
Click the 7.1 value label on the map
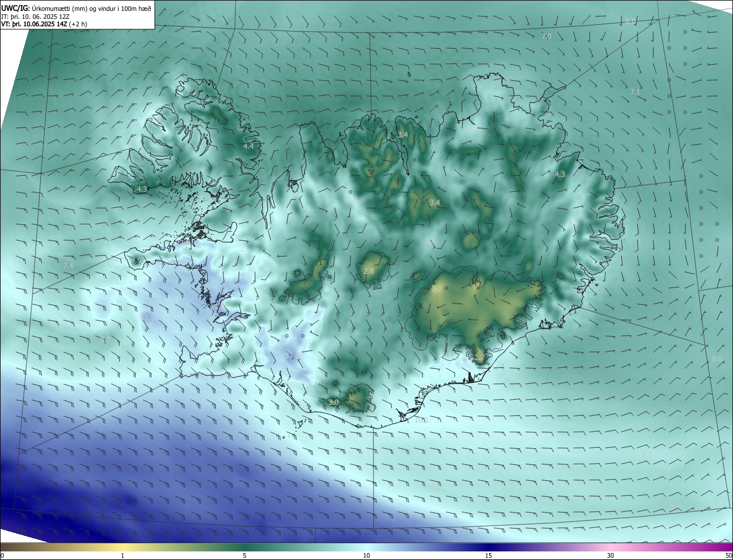click(x=635, y=92)
